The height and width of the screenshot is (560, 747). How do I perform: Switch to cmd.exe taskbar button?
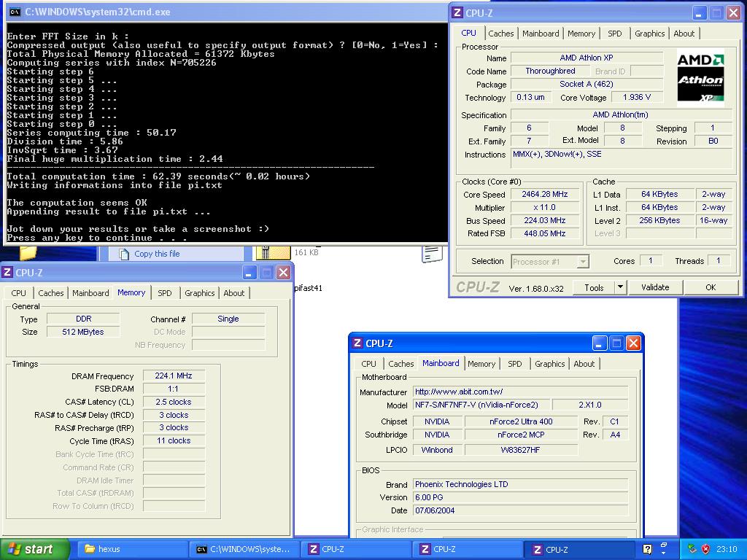pyautogui.click(x=244, y=549)
